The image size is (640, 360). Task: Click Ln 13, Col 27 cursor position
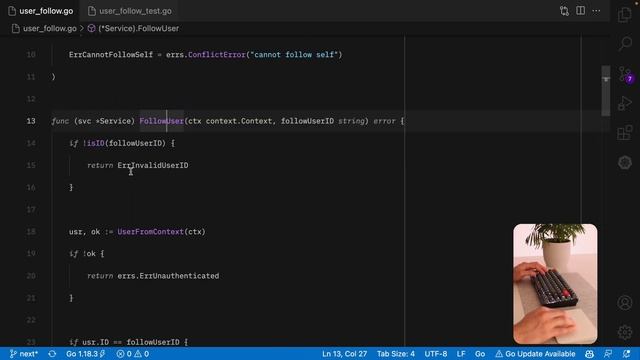pos(344,354)
